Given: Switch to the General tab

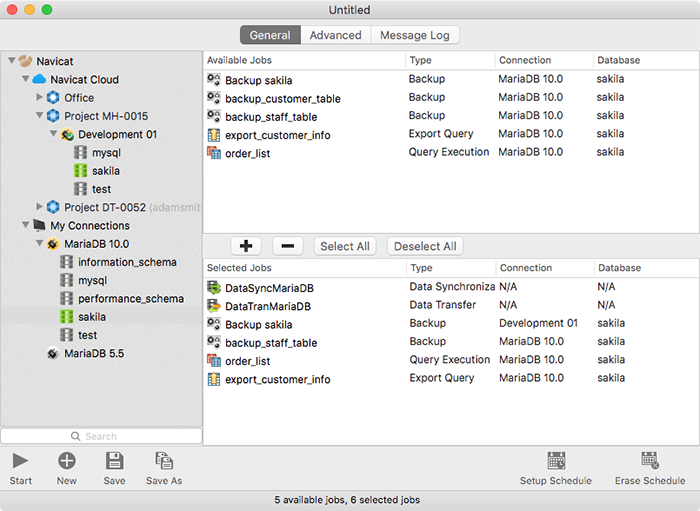Looking at the screenshot, I should (270, 35).
